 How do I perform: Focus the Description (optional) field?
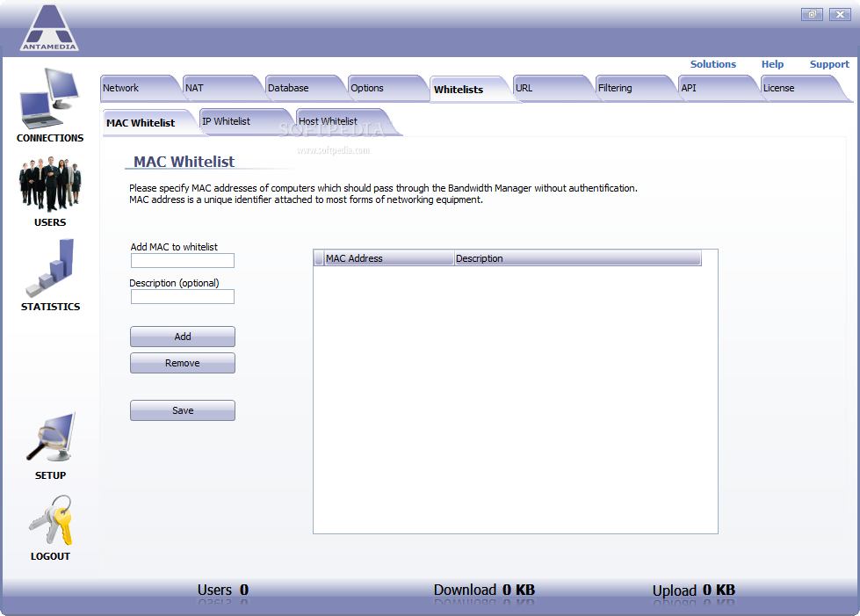pos(183,297)
